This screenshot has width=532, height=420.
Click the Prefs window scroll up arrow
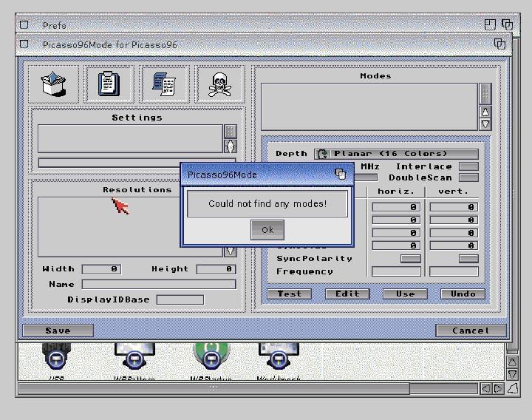click(x=512, y=362)
